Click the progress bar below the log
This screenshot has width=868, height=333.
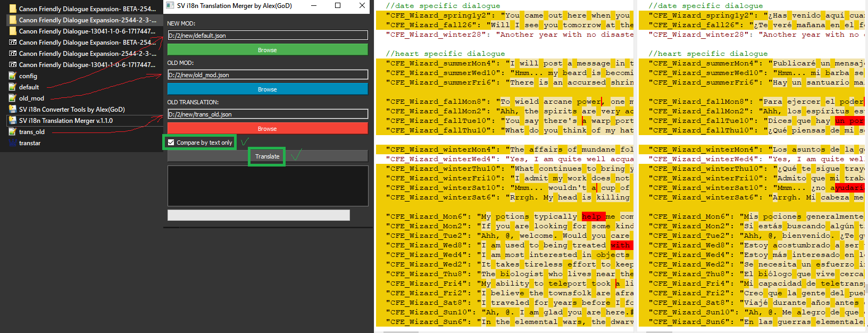(x=258, y=215)
